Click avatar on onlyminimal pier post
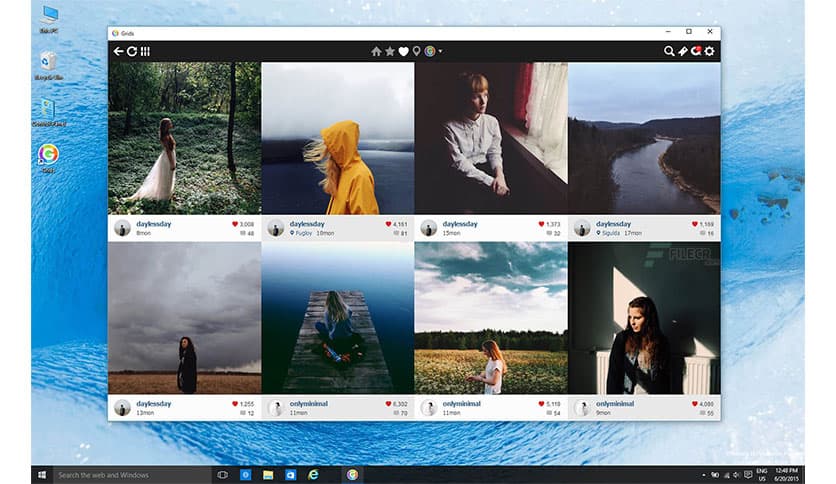The height and width of the screenshot is (484, 836). [276, 408]
